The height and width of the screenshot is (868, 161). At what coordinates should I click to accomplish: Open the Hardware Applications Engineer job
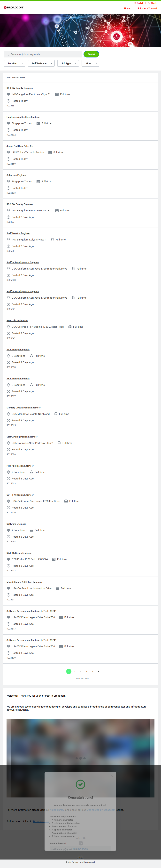[x=23, y=117]
